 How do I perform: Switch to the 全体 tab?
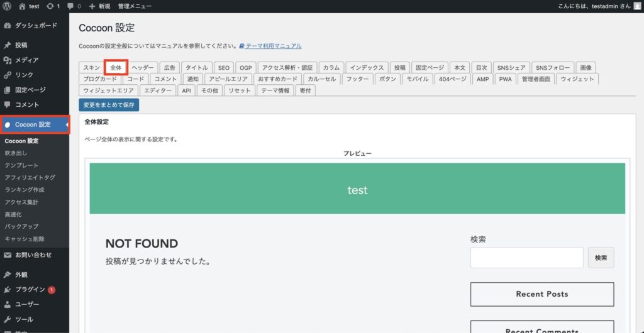[x=116, y=68]
